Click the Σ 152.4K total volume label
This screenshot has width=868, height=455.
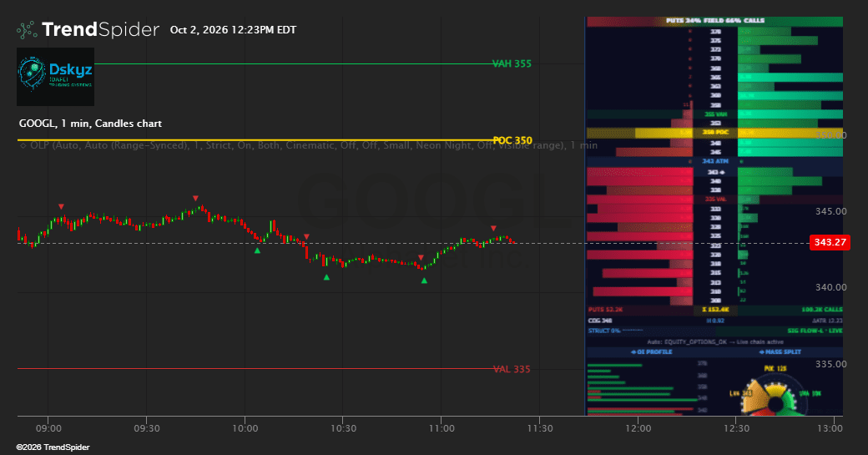click(x=716, y=310)
